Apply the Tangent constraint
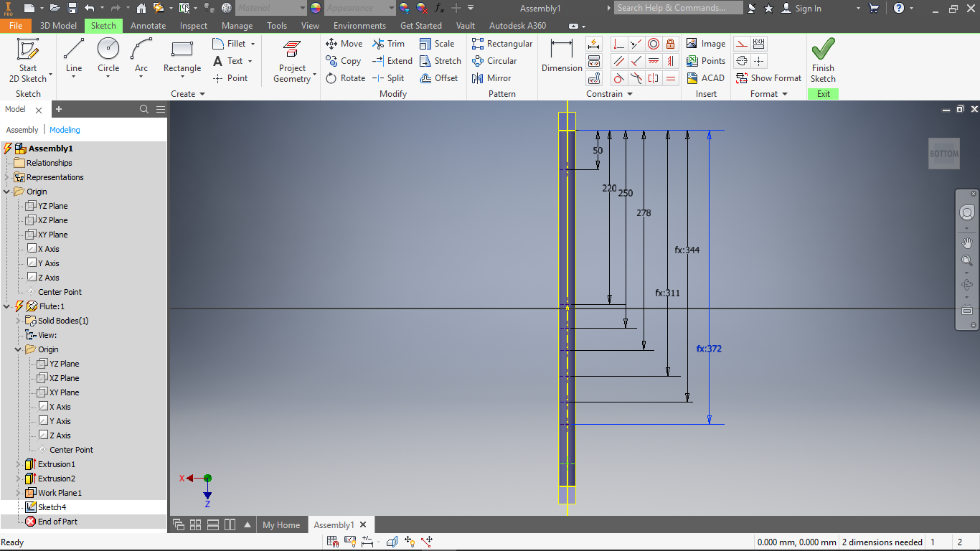The height and width of the screenshot is (551, 980). tap(619, 78)
